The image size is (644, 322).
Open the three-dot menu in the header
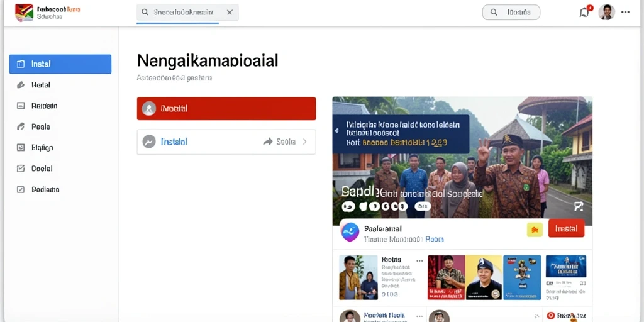(x=625, y=13)
